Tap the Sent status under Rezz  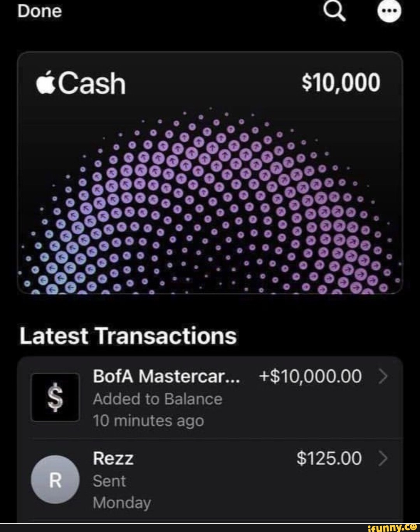click(109, 481)
